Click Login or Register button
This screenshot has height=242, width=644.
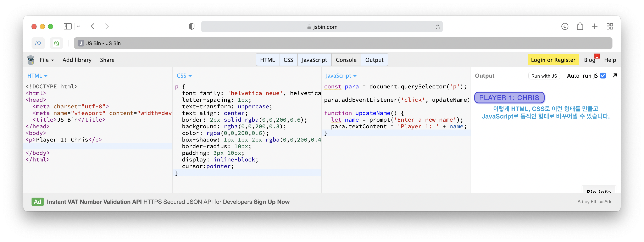(553, 60)
